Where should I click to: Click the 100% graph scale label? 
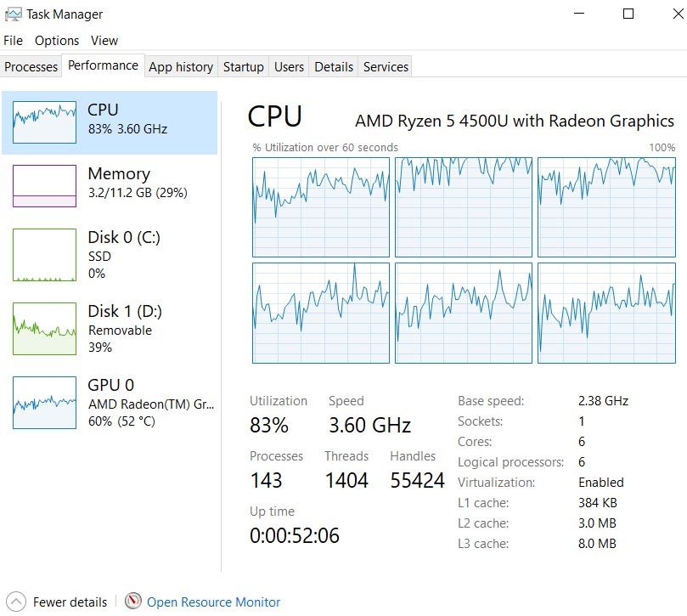tap(662, 147)
